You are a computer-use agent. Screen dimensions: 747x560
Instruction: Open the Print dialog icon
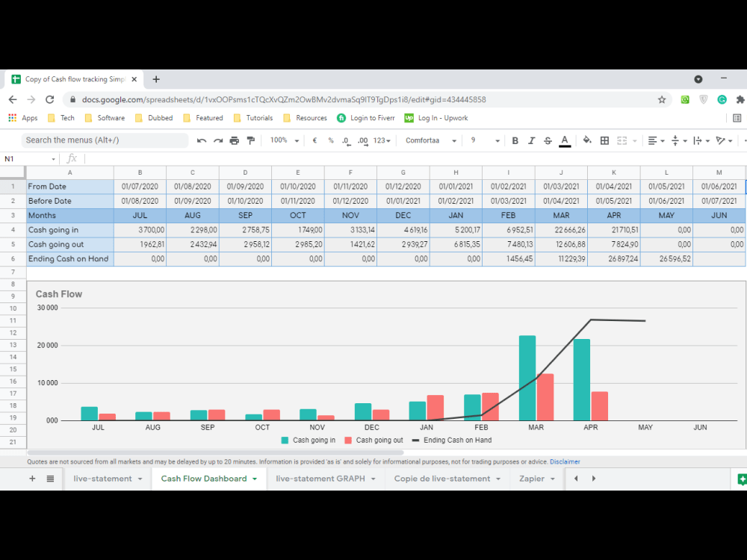click(x=235, y=140)
